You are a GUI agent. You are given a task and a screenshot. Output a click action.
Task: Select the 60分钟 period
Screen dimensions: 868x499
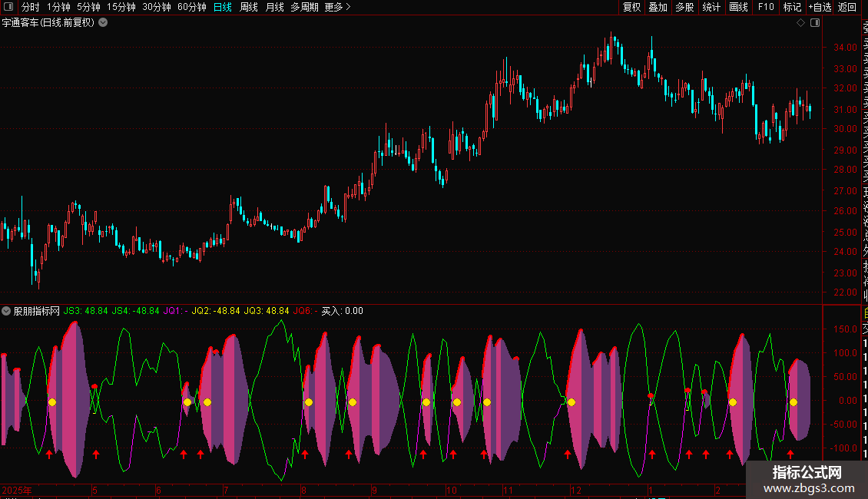192,7
